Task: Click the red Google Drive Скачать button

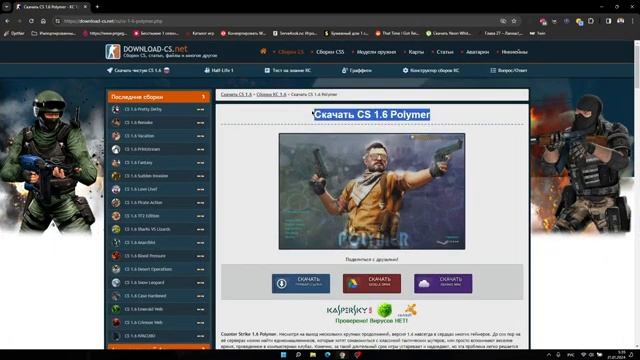Action: (x=372, y=283)
